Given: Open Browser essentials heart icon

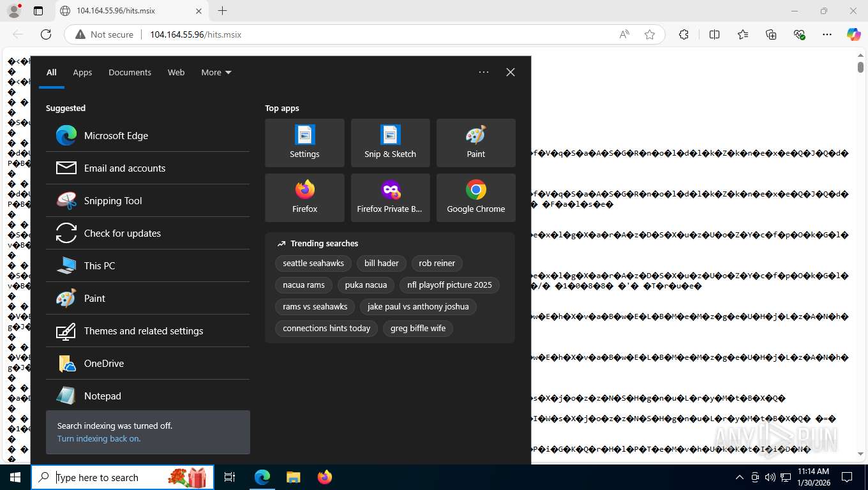Looking at the screenshot, I should pos(799,34).
